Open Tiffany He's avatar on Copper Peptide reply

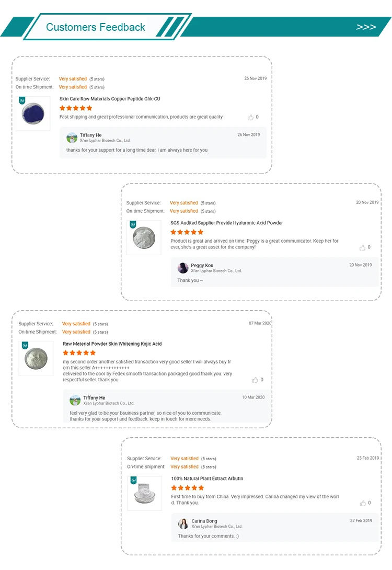click(x=72, y=138)
